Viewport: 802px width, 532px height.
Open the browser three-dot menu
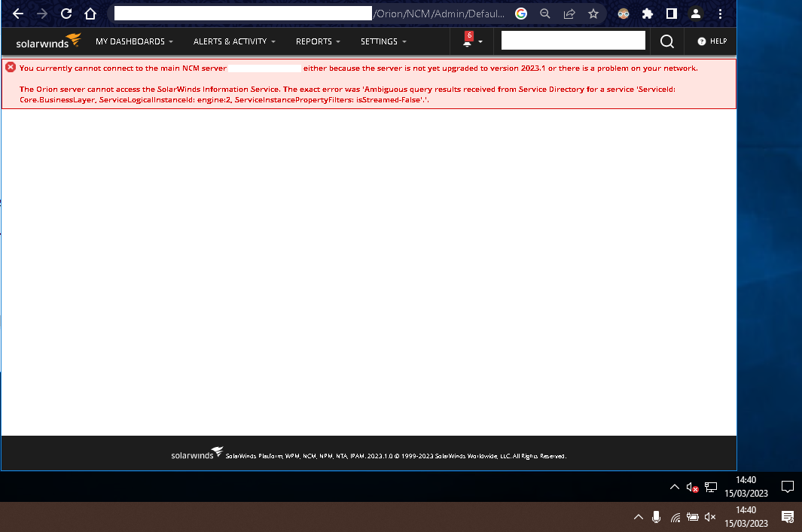pyautogui.click(x=720, y=14)
